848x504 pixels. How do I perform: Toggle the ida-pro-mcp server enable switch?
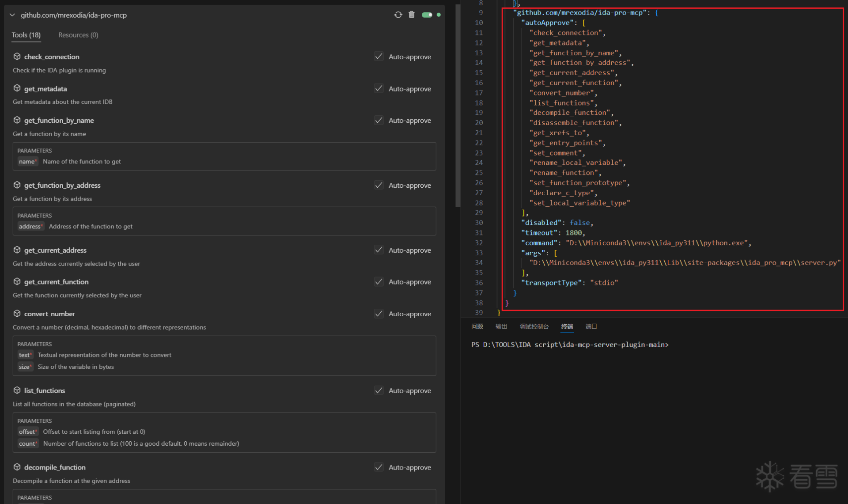427,15
